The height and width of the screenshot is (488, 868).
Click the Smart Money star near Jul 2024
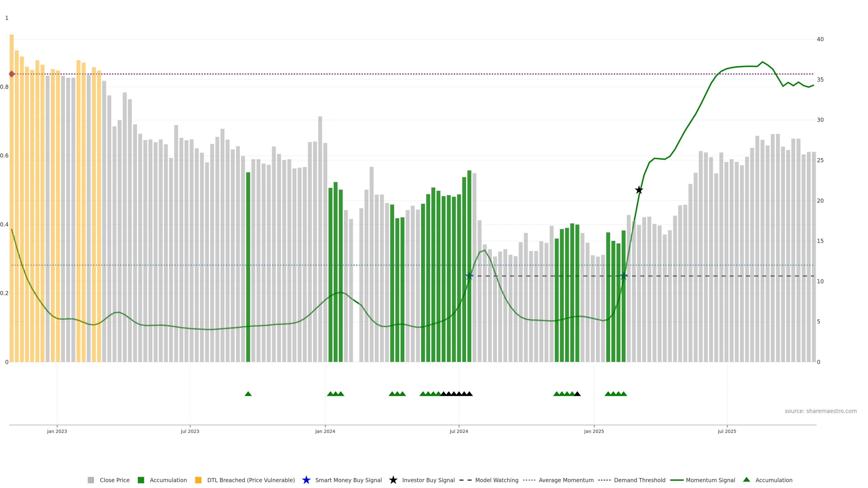469,276
